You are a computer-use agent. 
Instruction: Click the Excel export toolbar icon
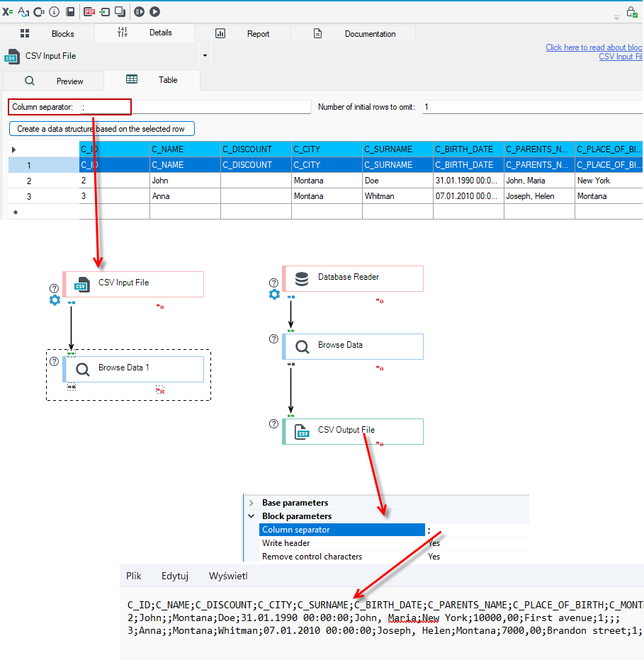coord(8,12)
